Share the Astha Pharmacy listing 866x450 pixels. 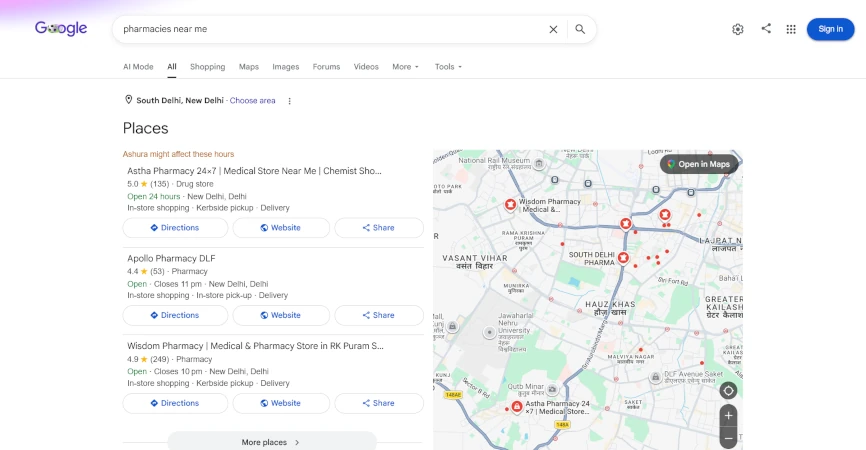pos(379,227)
